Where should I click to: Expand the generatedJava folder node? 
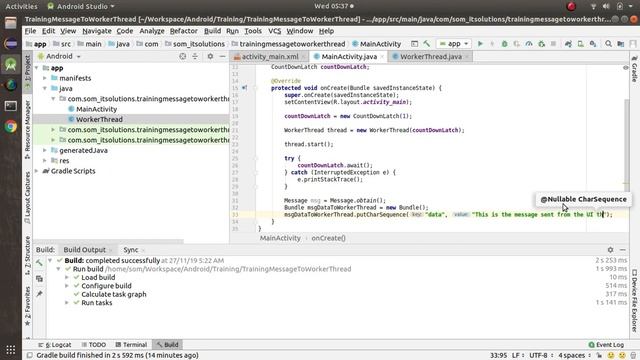point(45,150)
